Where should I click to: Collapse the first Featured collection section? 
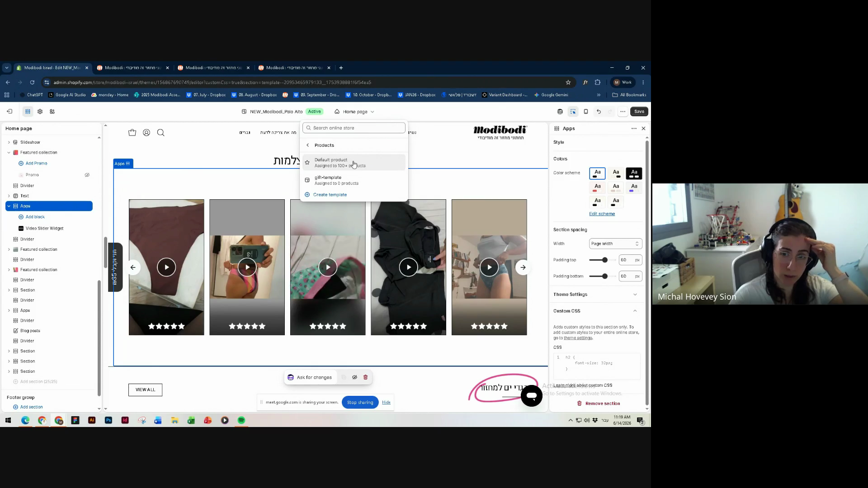[9, 153]
